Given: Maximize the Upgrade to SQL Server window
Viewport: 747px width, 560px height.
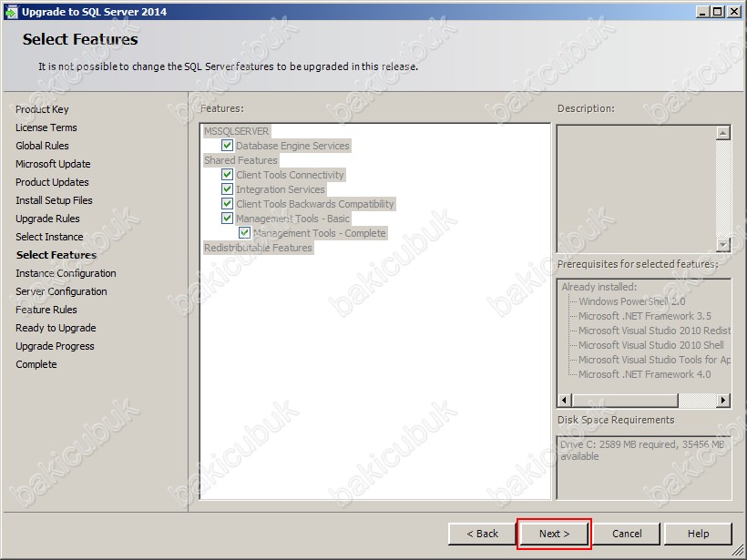Looking at the screenshot, I should tap(718, 12).
